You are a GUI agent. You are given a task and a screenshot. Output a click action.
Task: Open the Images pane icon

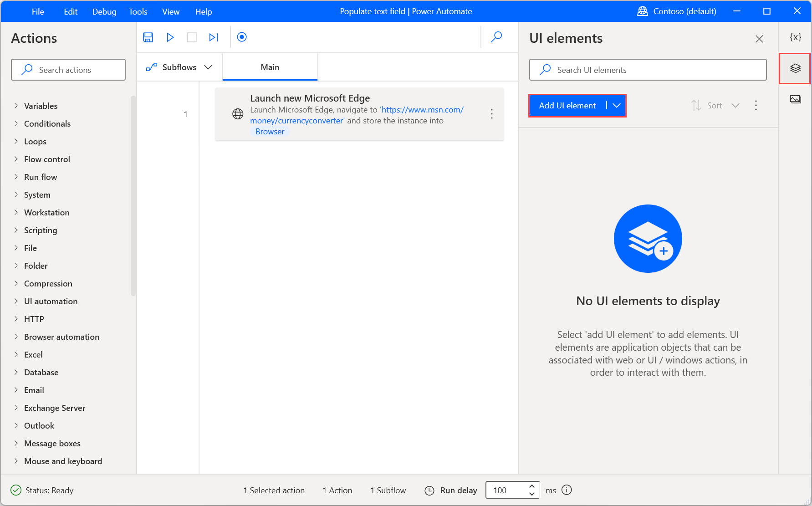[x=795, y=99]
